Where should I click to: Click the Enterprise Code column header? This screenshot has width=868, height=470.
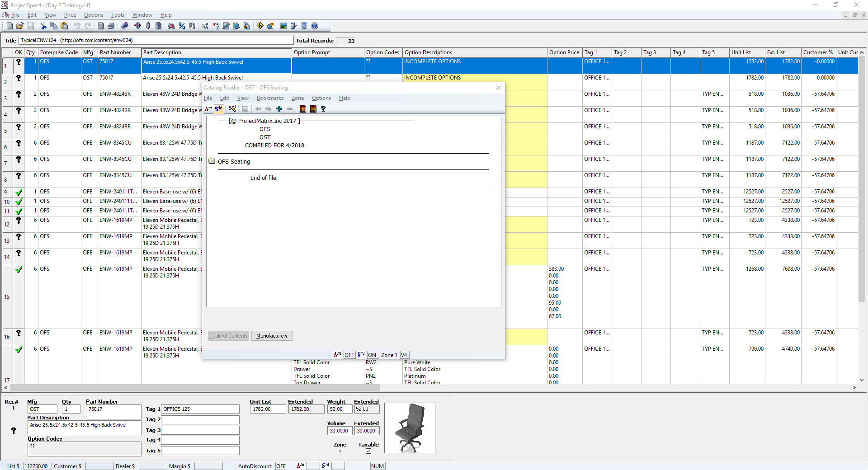(x=59, y=52)
